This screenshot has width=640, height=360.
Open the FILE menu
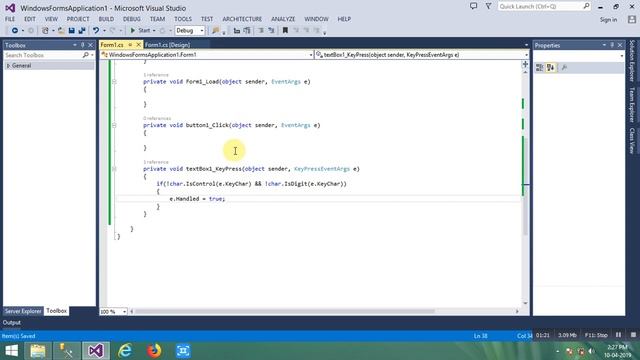[x=10, y=19]
